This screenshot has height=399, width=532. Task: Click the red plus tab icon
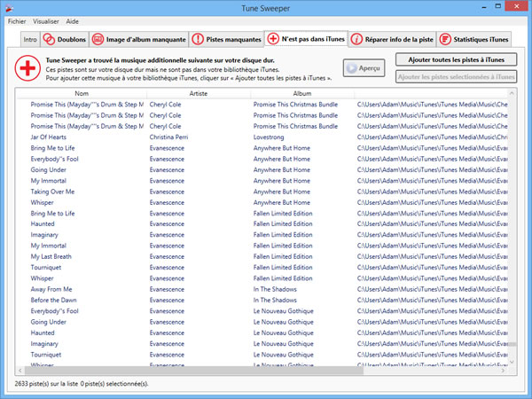coord(273,39)
